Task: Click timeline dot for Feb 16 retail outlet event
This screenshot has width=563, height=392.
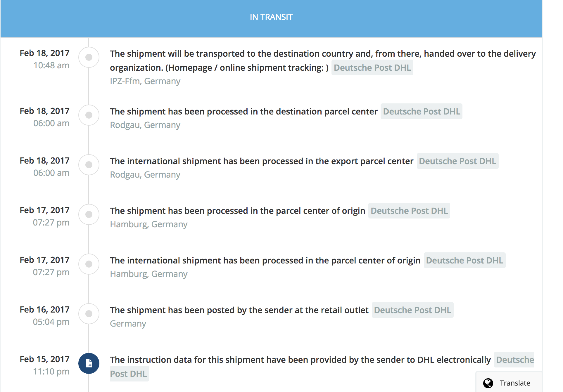Action: pyautogui.click(x=89, y=314)
